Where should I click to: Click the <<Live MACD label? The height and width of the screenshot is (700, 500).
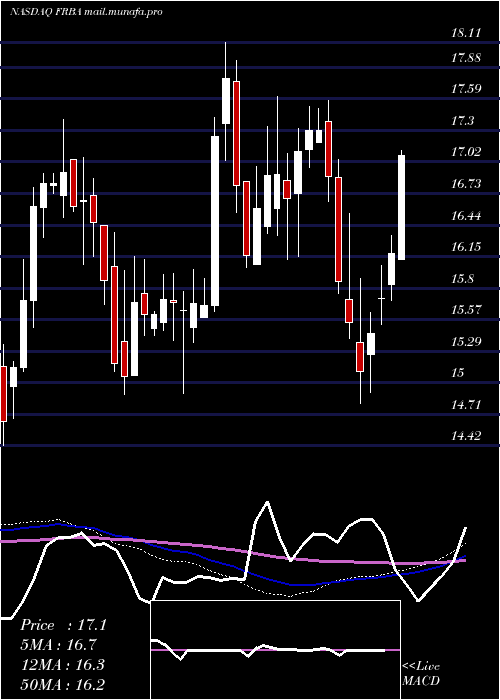tap(421, 674)
